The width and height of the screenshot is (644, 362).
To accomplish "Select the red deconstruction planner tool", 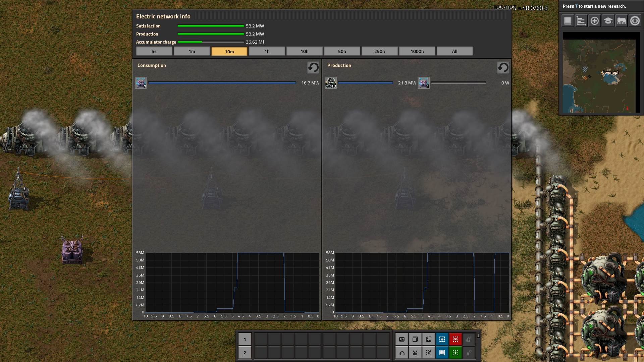I will pos(455,339).
